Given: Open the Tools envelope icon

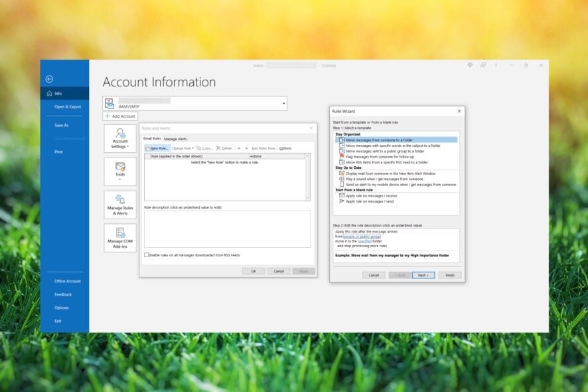Looking at the screenshot, I should click(x=120, y=167).
